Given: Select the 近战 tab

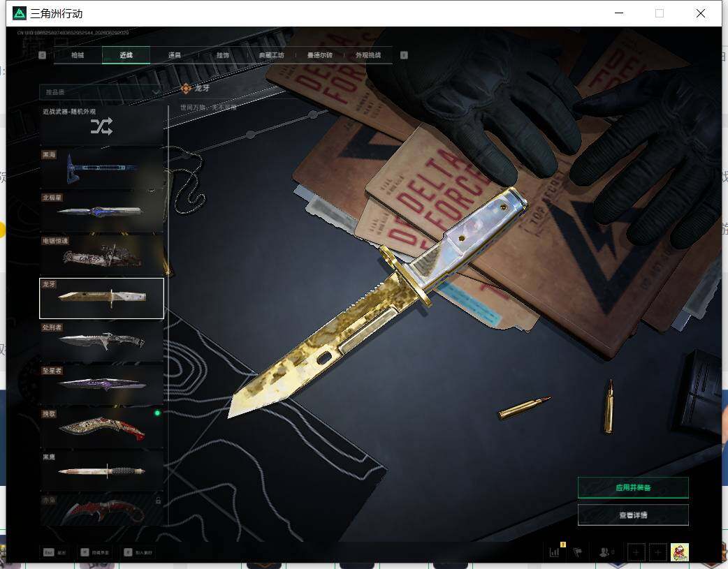Looking at the screenshot, I should pos(126,55).
